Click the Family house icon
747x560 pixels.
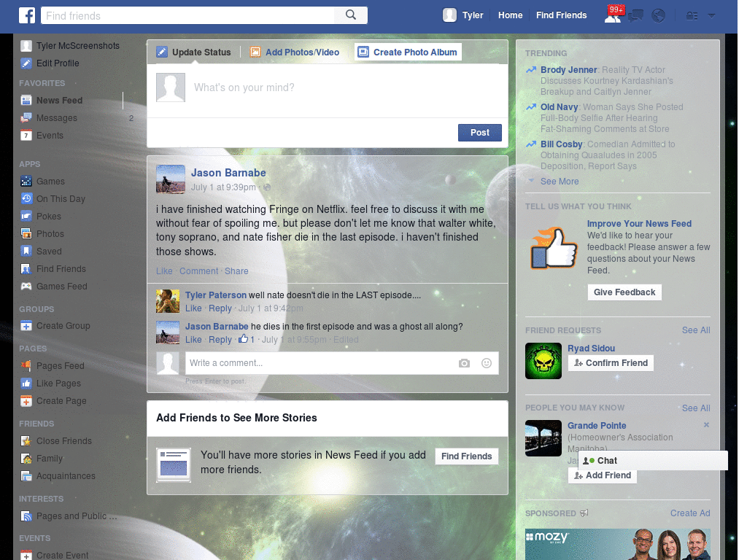(x=26, y=458)
